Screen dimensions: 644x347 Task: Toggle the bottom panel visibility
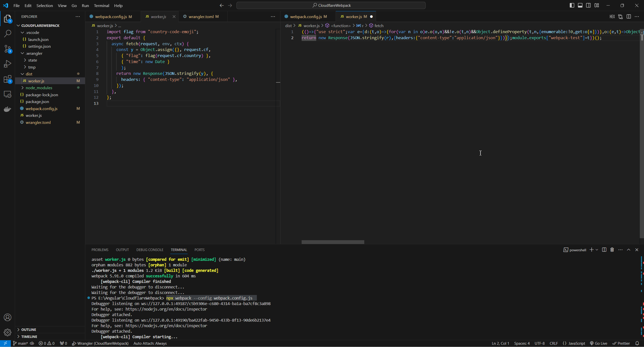pyautogui.click(x=580, y=5)
